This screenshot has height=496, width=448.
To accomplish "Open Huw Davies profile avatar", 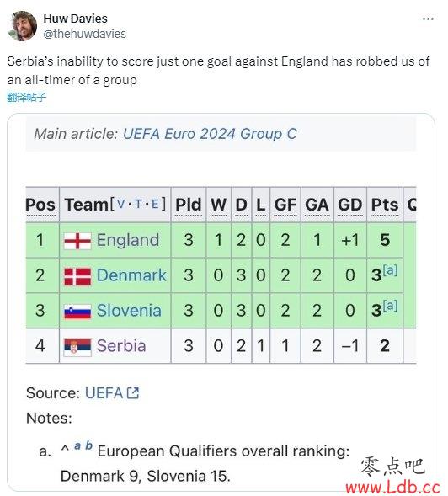I will 22,26.
